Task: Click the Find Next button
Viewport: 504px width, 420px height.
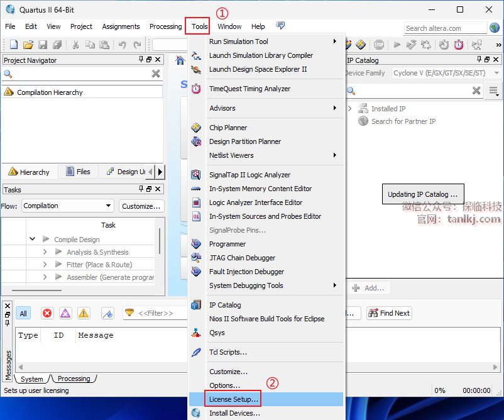Action: (389, 313)
